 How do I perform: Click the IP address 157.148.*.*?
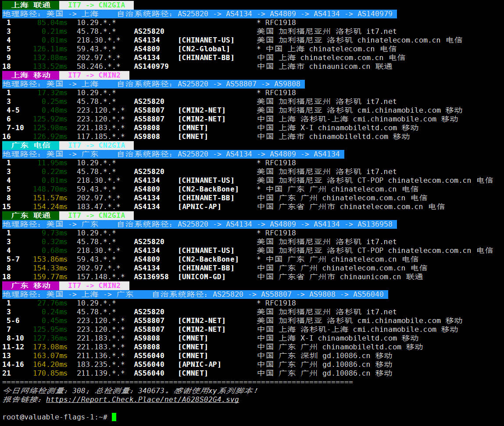click(100, 277)
